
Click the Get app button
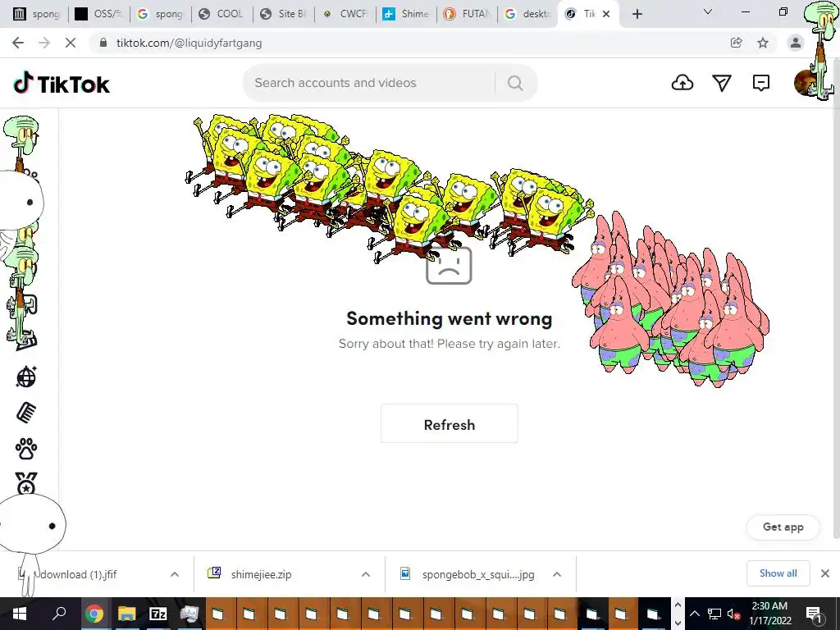783,527
